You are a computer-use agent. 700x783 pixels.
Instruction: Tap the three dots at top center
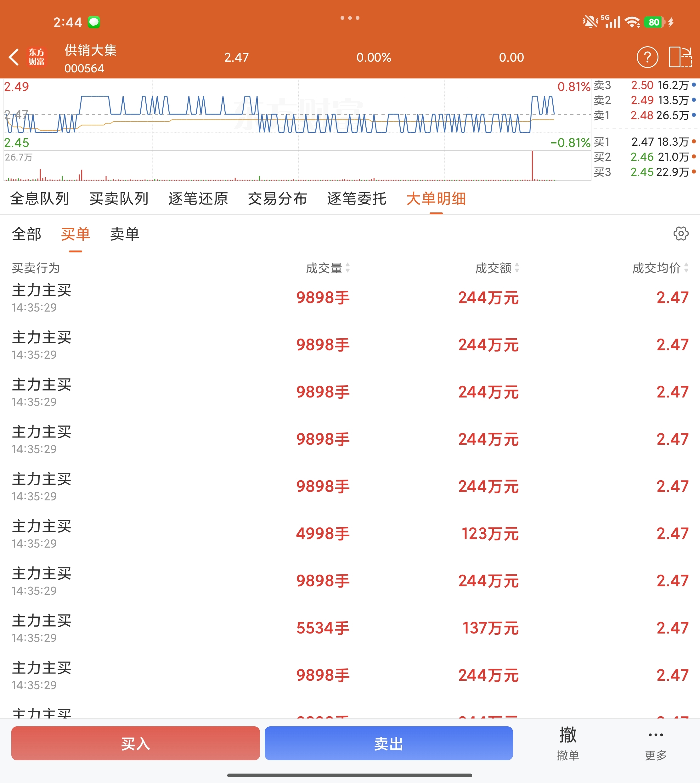point(350,18)
